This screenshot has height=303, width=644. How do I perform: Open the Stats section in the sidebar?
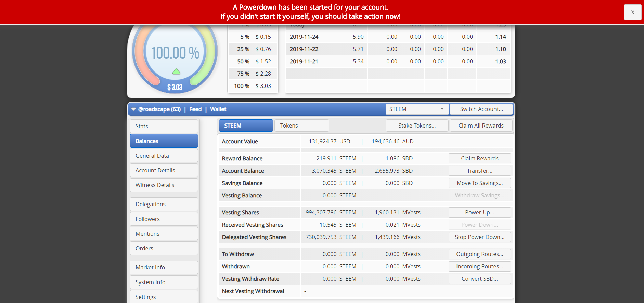pyautogui.click(x=164, y=126)
